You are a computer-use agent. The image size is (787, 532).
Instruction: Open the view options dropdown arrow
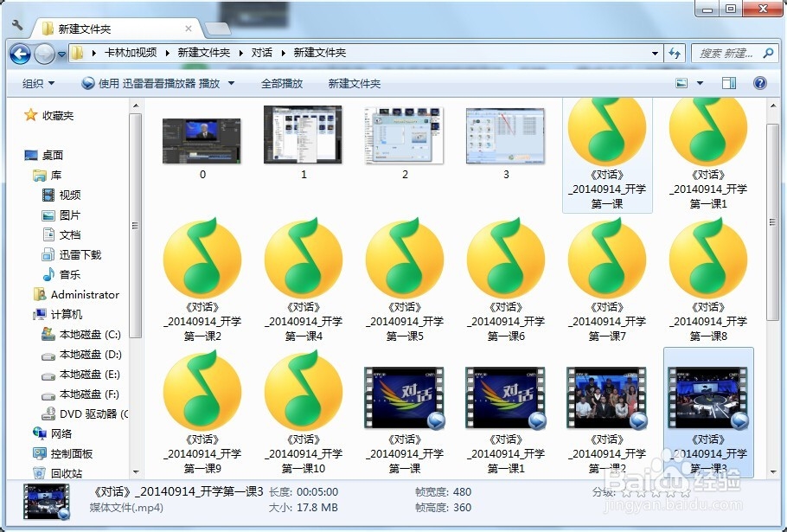[700, 83]
